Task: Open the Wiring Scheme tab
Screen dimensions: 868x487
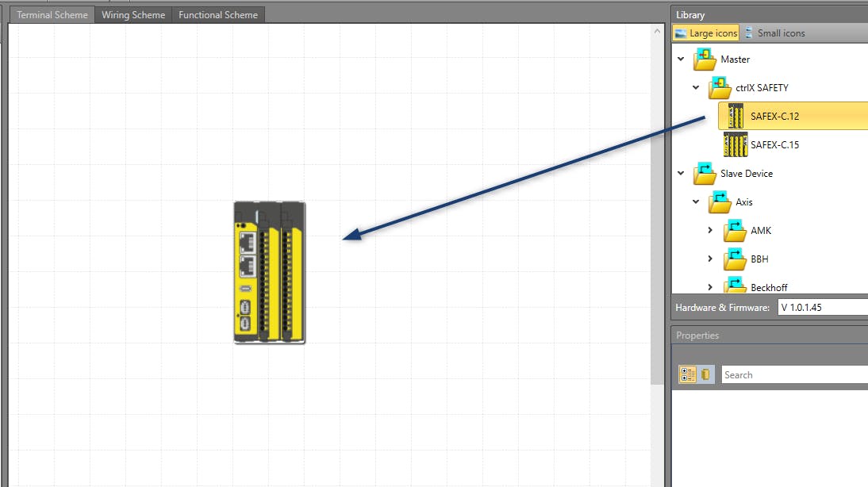Action: (x=133, y=15)
